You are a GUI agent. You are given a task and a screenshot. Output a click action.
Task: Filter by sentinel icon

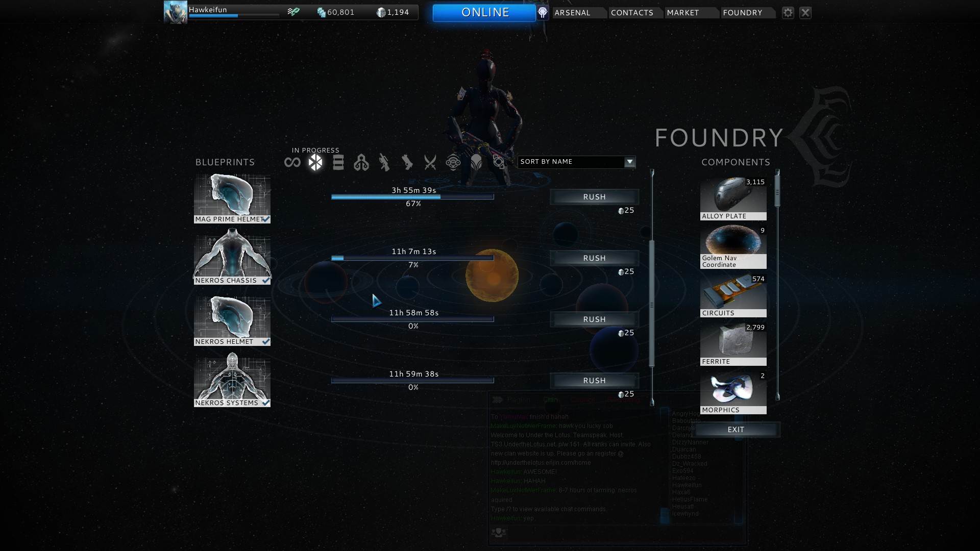pos(453,163)
